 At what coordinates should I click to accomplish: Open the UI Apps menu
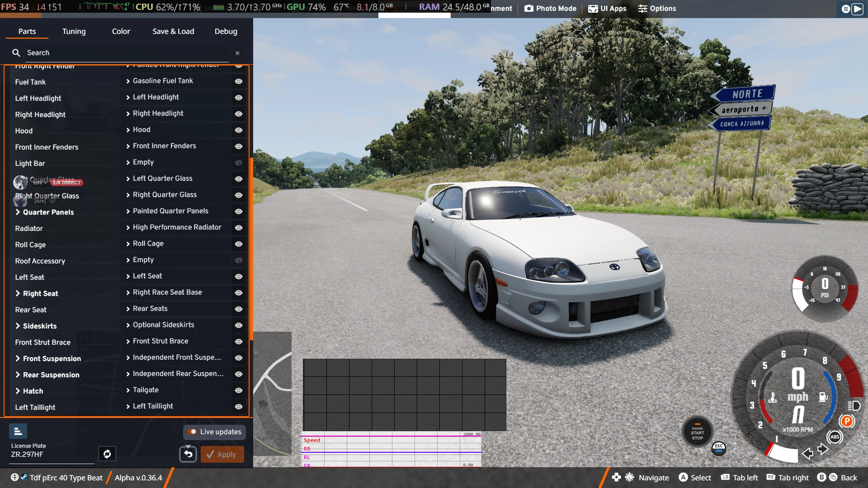(x=607, y=8)
